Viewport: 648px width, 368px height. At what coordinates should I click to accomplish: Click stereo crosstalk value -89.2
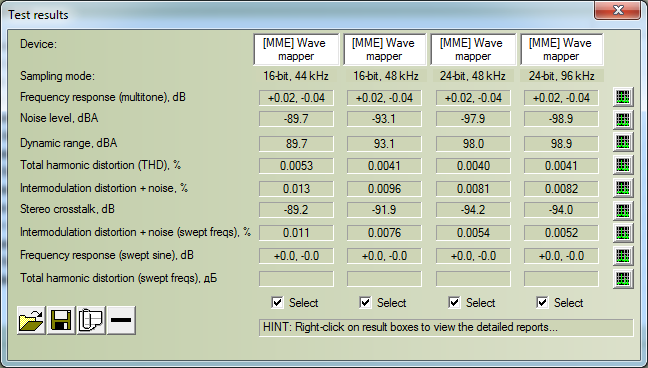(x=296, y=210)
